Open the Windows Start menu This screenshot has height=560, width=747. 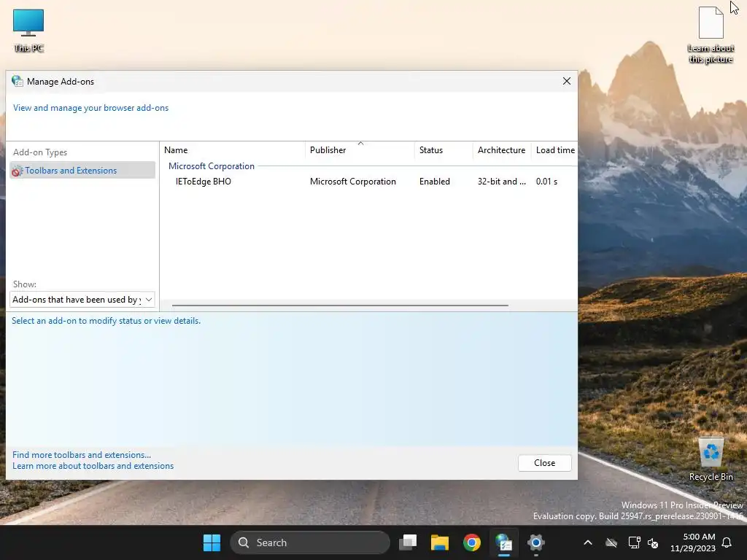pyautogui.click(x=212, y=542)
